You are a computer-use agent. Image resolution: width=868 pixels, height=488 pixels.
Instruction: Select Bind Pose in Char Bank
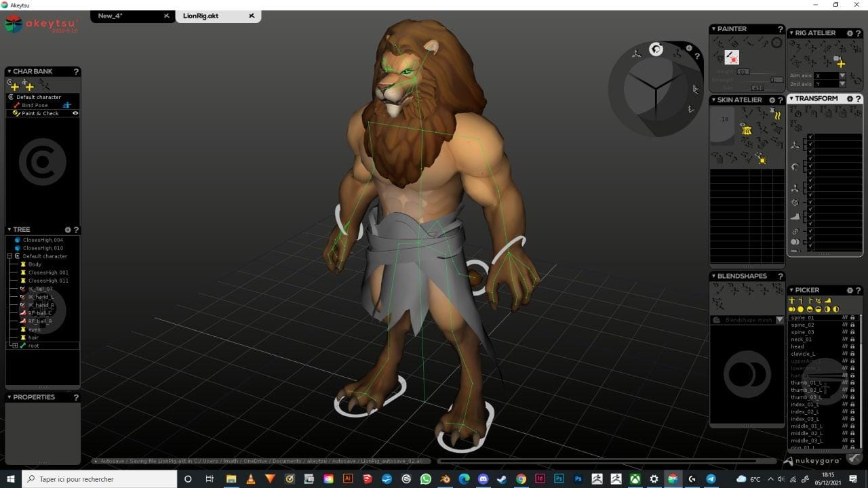point(35,105)
